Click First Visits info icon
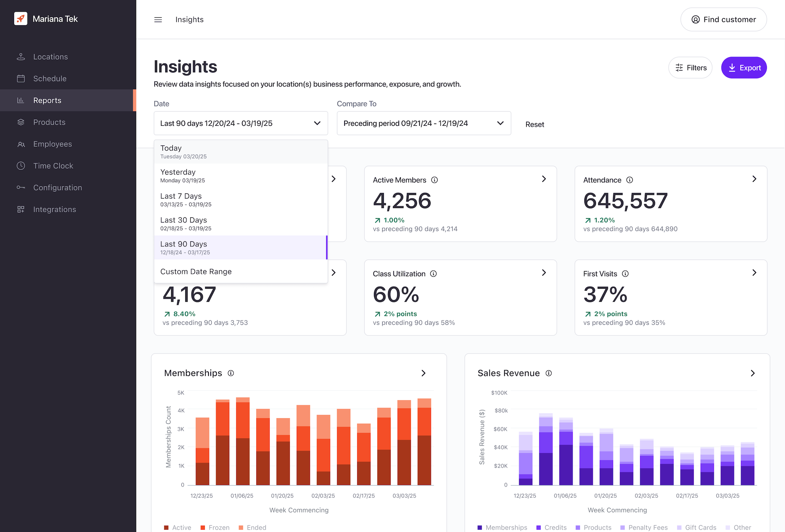The width and height of the screenshot is (785, 532). 625,274
